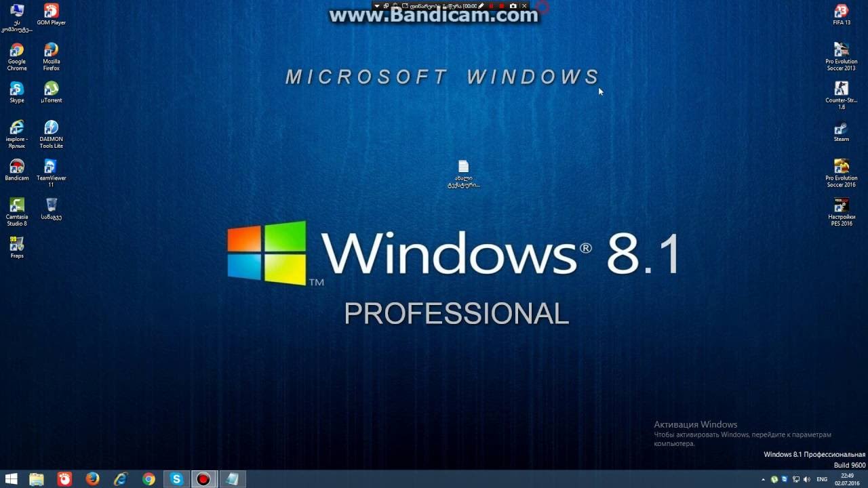Select the Настройки PES 2016 icon
This screenshot has height=488, width=868.
[x=842, y=212]
